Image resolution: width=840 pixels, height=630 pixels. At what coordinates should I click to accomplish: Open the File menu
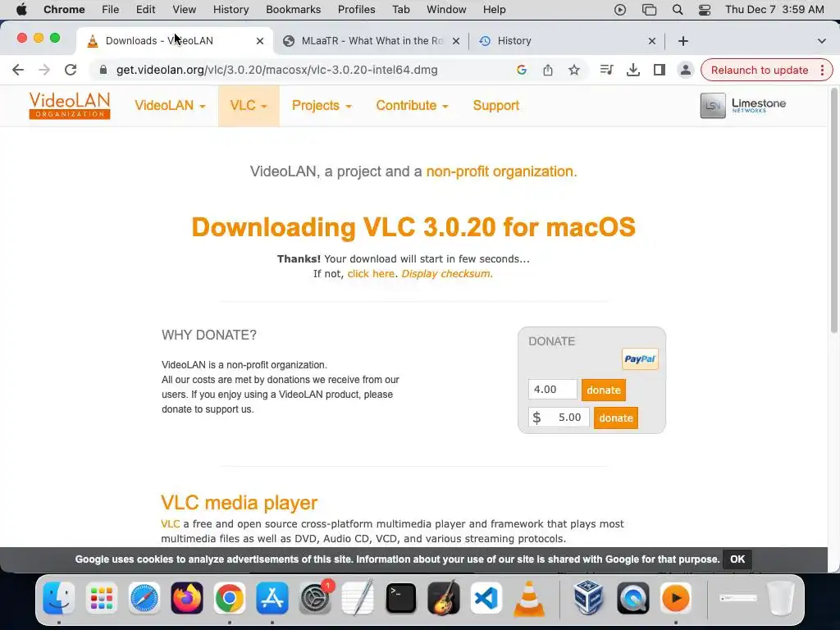tap(111, 10)
